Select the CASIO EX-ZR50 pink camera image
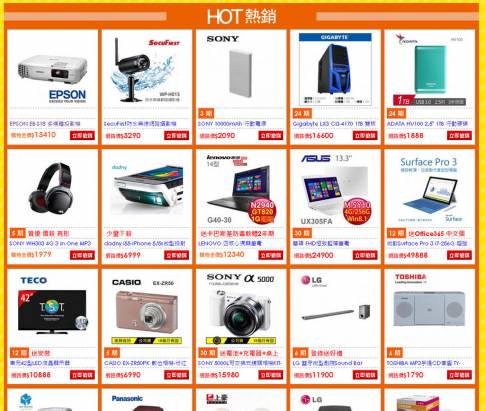This screenshot has height=411, width=485. [147, 309]
